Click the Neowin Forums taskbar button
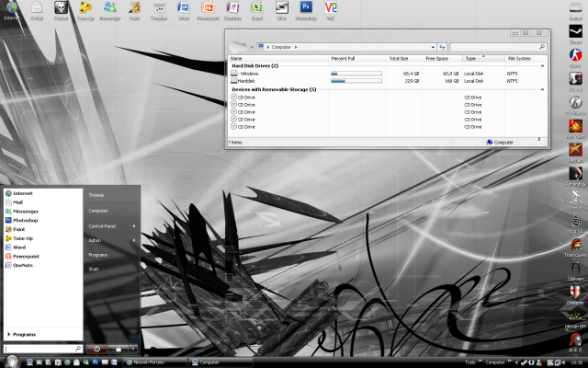 pyautogui.click(x=154, y=362)
